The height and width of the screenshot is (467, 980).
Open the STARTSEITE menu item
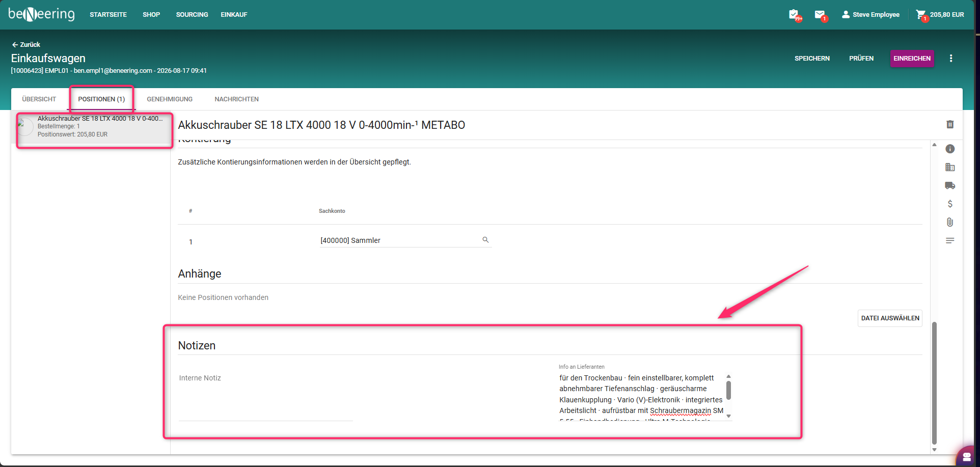tap(108, 15)
